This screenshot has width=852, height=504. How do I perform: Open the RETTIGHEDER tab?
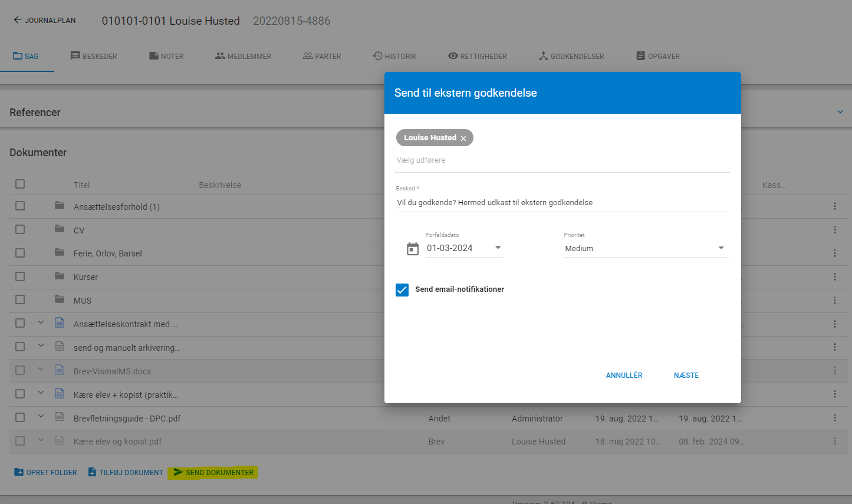point(477,56)
